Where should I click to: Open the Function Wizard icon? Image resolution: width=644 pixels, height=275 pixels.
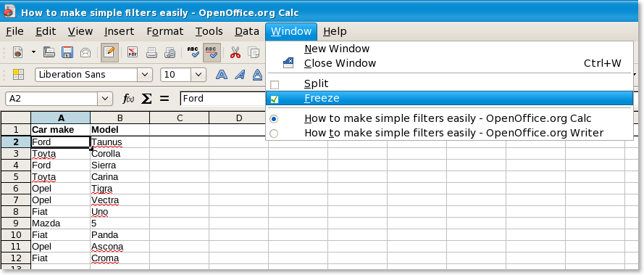pyautogui.click(x=128, y=99)
